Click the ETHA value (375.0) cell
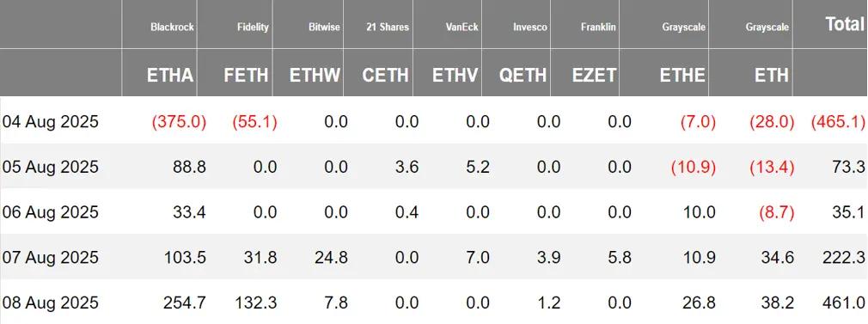868x324 pixels. [x=177, y=121]
